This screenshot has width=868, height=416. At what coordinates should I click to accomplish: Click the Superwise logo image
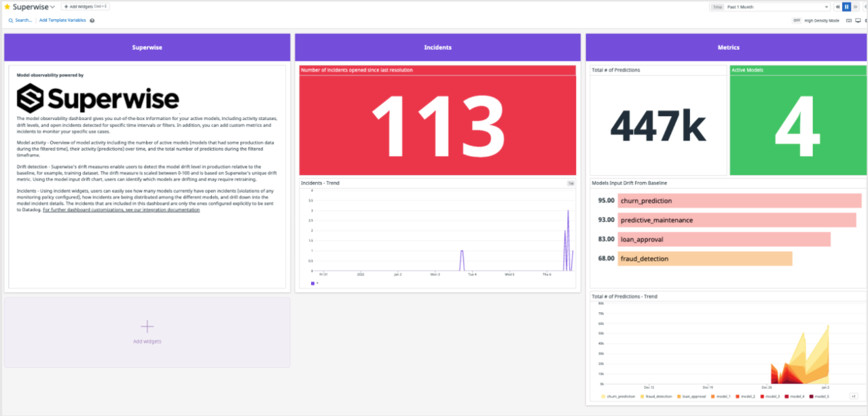tap(98, 98)
